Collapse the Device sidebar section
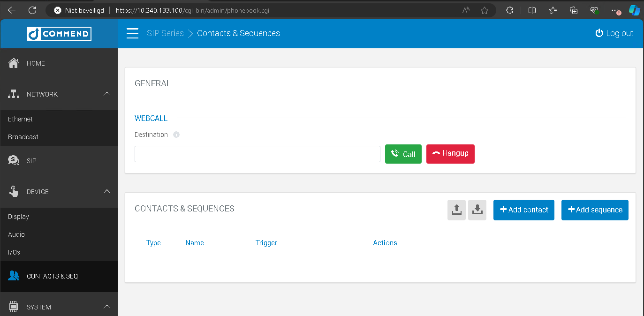Viewport: 644px width, 316px height. (106, 192)
